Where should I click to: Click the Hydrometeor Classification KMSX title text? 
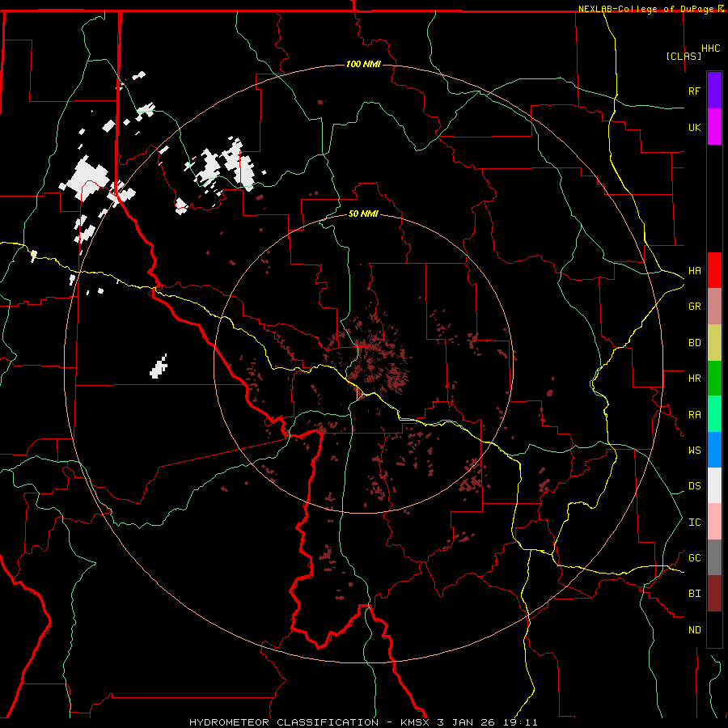click(363, 722)
